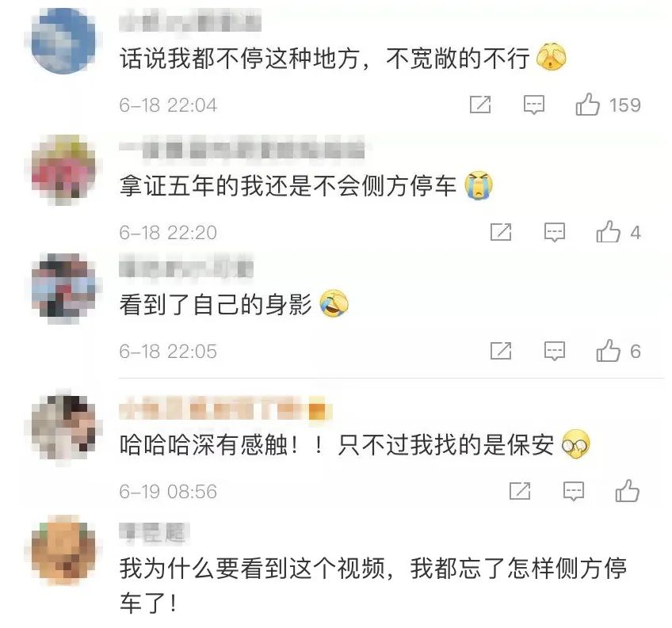Open the orange username above 哈哈哈深有感触
The image size is (672, 628).
[226, 409]
